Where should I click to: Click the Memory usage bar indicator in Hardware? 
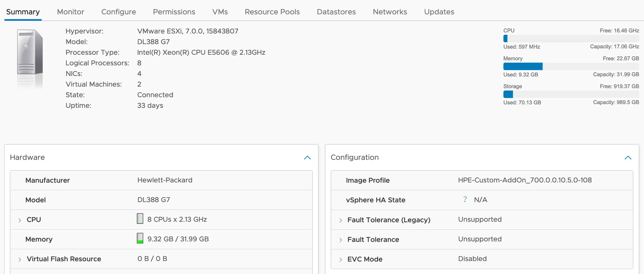click(140, 238)
